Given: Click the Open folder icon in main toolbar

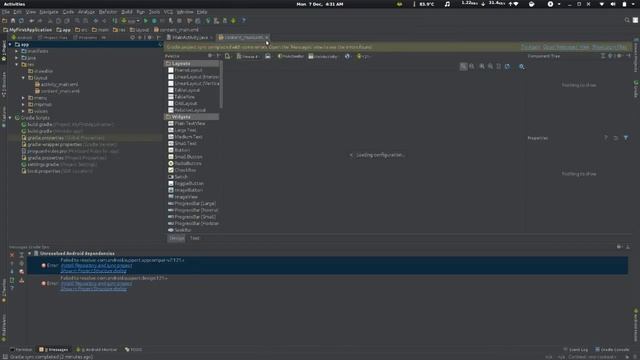Looking at the screenshot, I should click(4, 20).
